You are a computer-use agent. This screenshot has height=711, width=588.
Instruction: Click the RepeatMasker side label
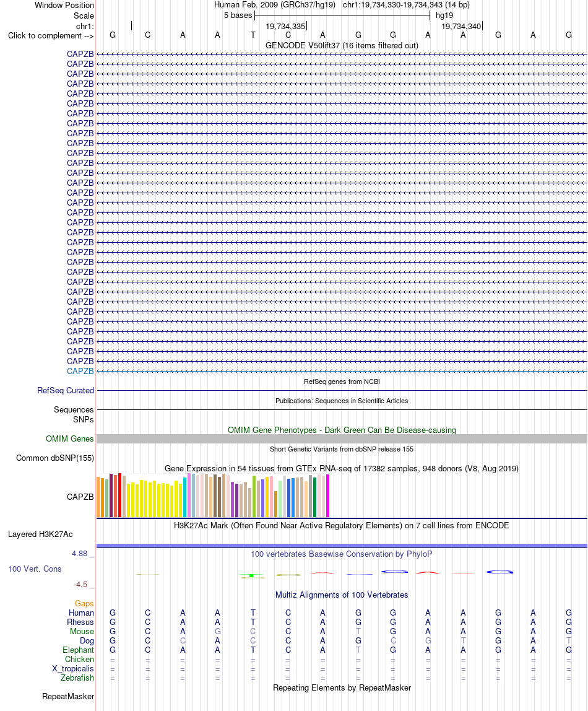tap(69, 697)
